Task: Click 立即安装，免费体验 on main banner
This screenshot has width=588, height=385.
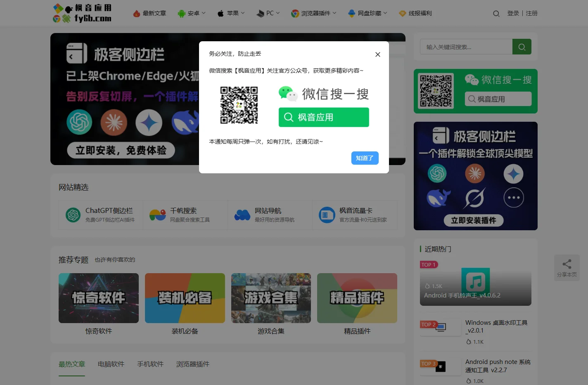Action: [x=121, y=150]
